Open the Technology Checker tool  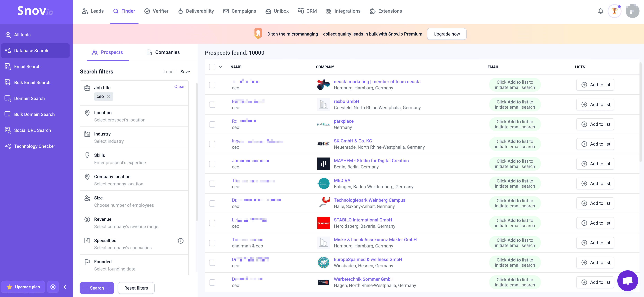[x=34, y=146]
